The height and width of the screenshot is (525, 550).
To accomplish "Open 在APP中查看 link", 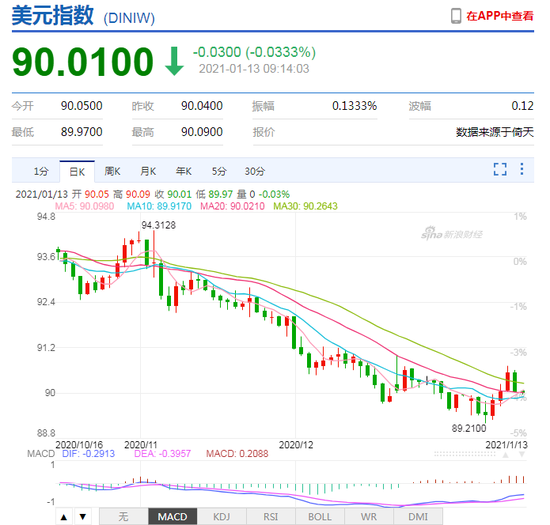I will click(x=499, y=16).
